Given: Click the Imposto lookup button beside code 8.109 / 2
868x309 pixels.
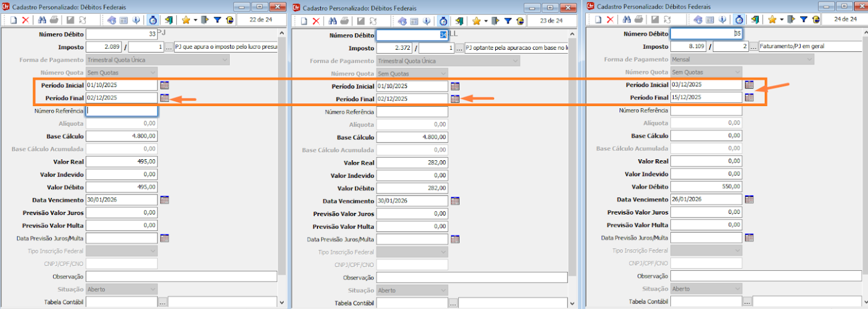Looking at the screenshot, I should pos(753,47).
